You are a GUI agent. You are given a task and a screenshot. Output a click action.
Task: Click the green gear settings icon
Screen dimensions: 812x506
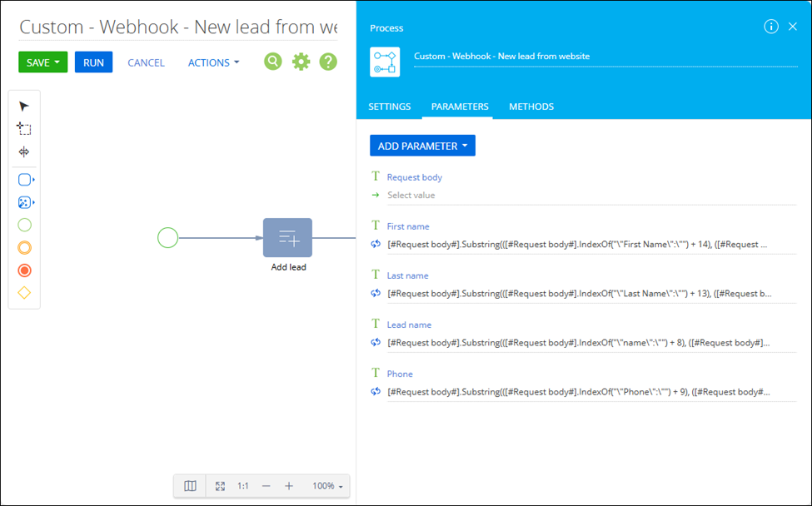(x=301, y=62)
